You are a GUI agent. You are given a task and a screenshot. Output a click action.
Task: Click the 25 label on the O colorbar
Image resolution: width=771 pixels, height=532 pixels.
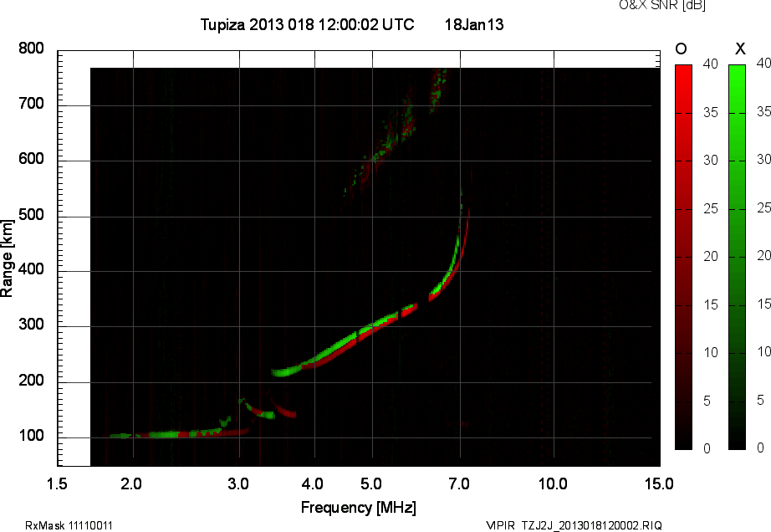(x=710, y=209)
